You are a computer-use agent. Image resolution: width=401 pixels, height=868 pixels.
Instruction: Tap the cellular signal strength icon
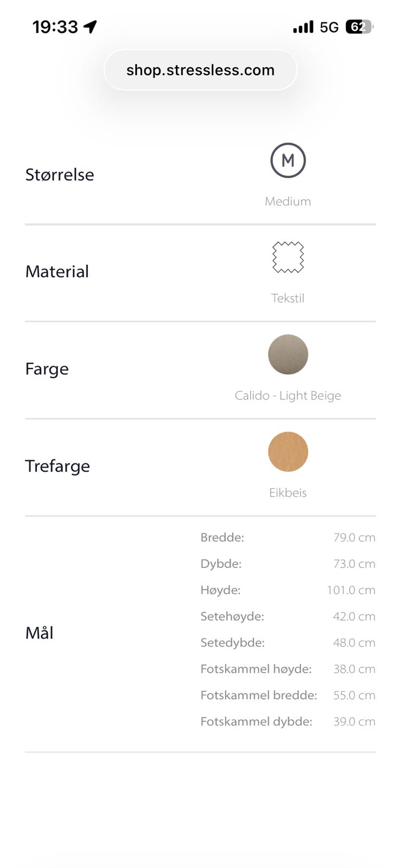[303, 27]
